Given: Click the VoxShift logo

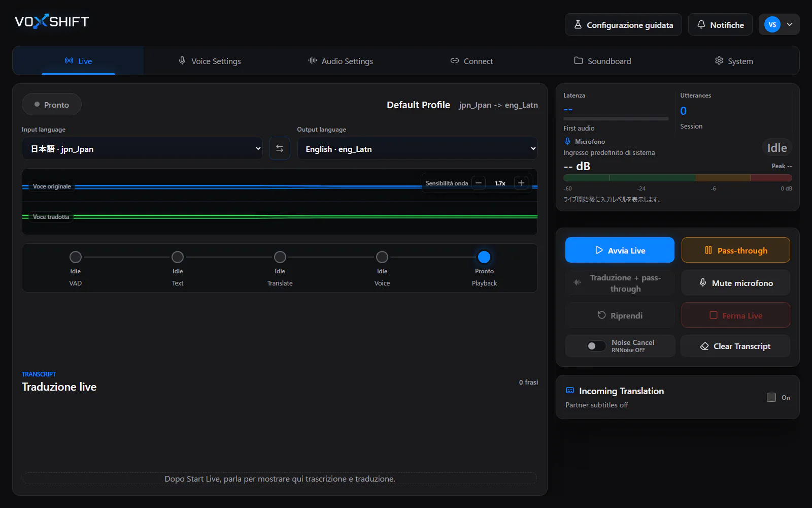Looking at the screenshot, I should point(52,21).
